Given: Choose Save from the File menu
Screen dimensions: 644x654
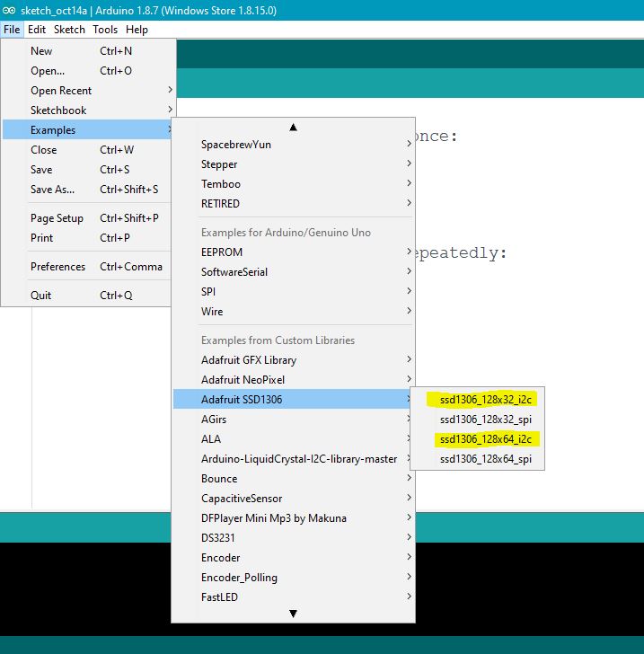Looking at the screenshot, I should tap(87, 170).
